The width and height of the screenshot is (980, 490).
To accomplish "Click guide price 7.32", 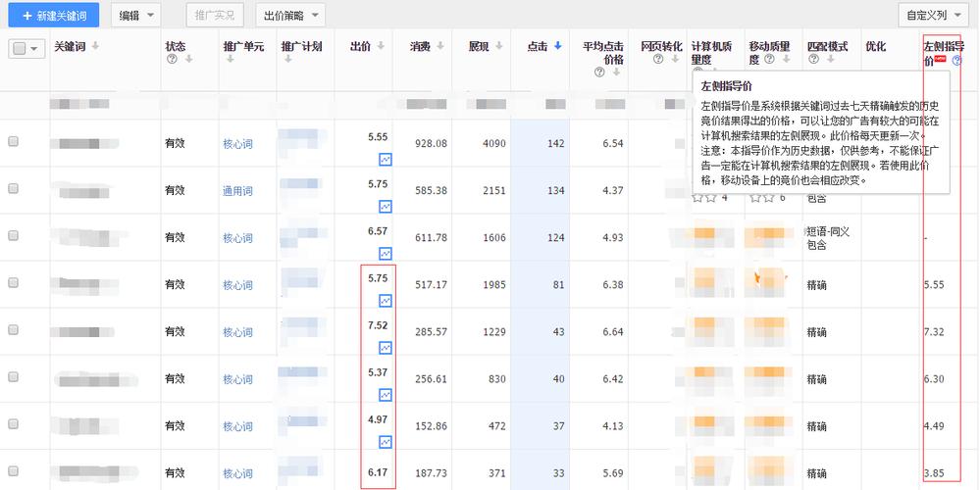I will pos(934,331).
